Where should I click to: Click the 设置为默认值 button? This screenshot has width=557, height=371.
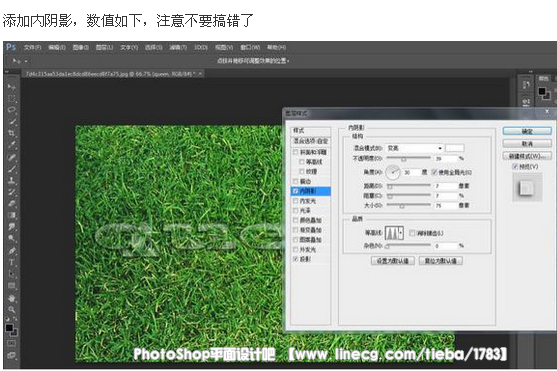(x=393, y=261)
